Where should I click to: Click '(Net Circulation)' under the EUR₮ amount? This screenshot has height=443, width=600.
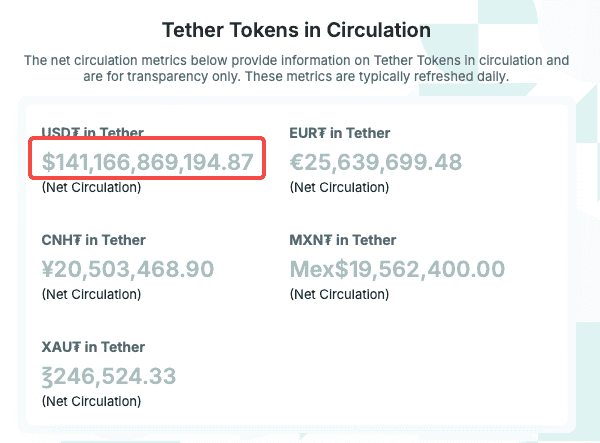click(x=339, y=188)
